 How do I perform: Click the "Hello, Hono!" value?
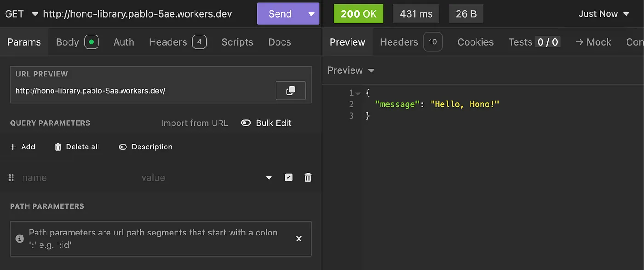click(x=465, y=104)
